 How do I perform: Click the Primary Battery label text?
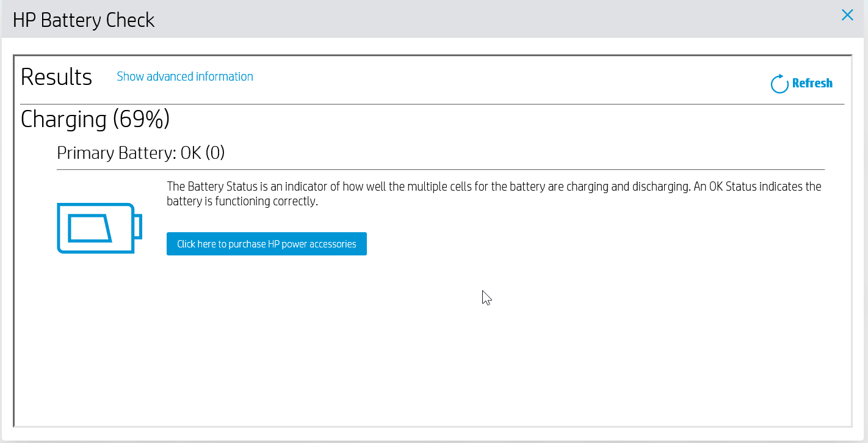coord(114,153)
